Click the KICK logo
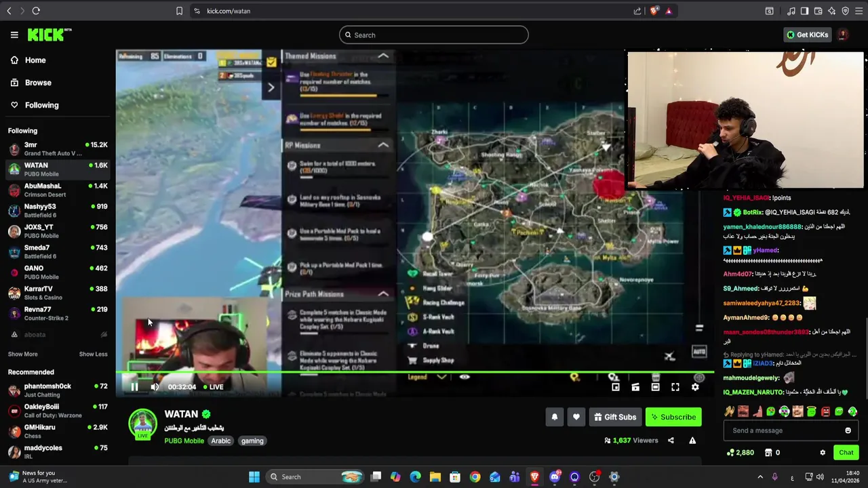The image size is (868, 488). tap(50, 35)
